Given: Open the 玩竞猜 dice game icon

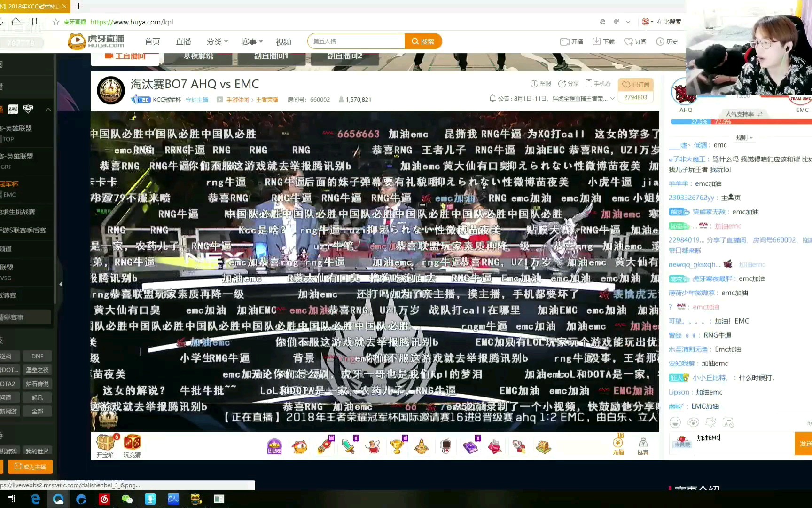Looking at the screenshot, I should tap(132, 445).
